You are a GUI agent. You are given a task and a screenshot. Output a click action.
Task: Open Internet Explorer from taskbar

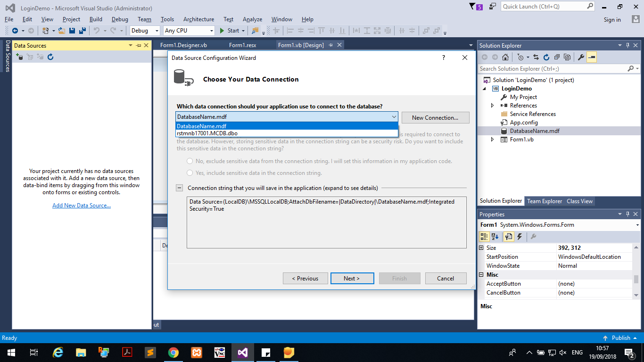tap(58, 352)
